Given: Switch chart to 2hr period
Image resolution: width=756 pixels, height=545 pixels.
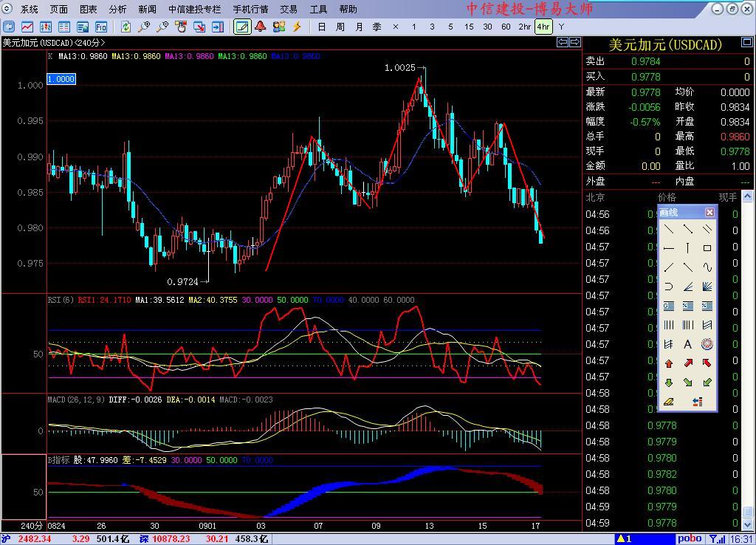Looking at the screenshot, I should coord(524,27).
